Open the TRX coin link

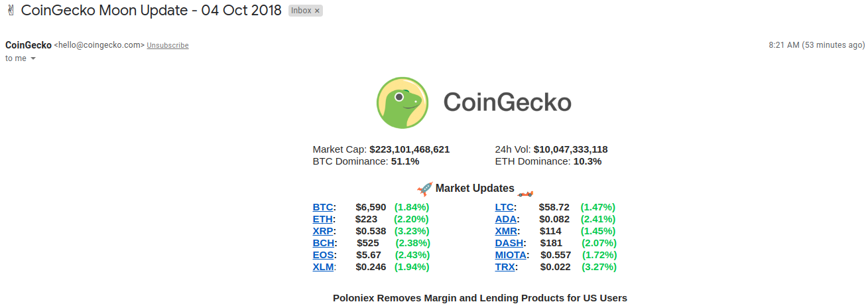(505, 267)
